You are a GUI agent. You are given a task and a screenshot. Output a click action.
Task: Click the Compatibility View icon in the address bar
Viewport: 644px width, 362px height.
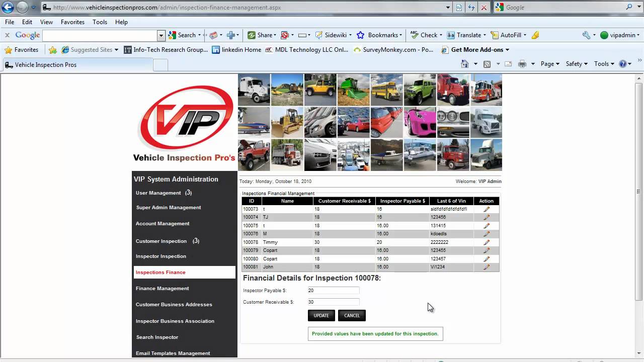tap(459, 8)
